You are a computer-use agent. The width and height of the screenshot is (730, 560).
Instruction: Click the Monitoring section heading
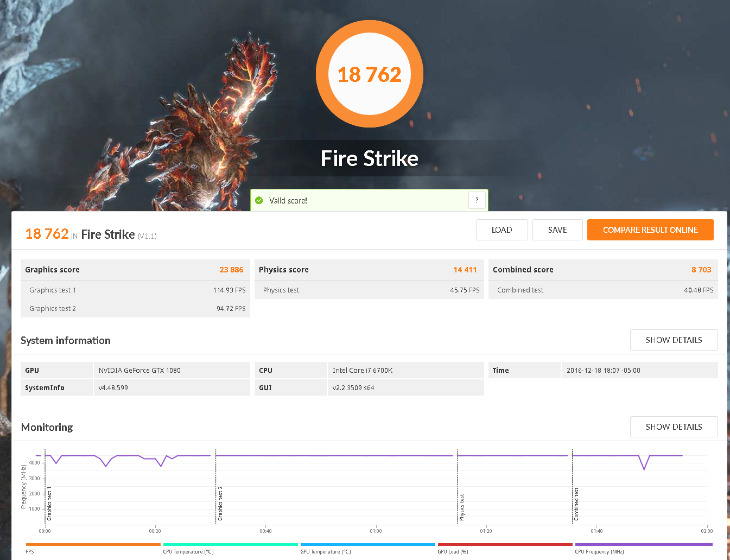[x=47, y=427]
